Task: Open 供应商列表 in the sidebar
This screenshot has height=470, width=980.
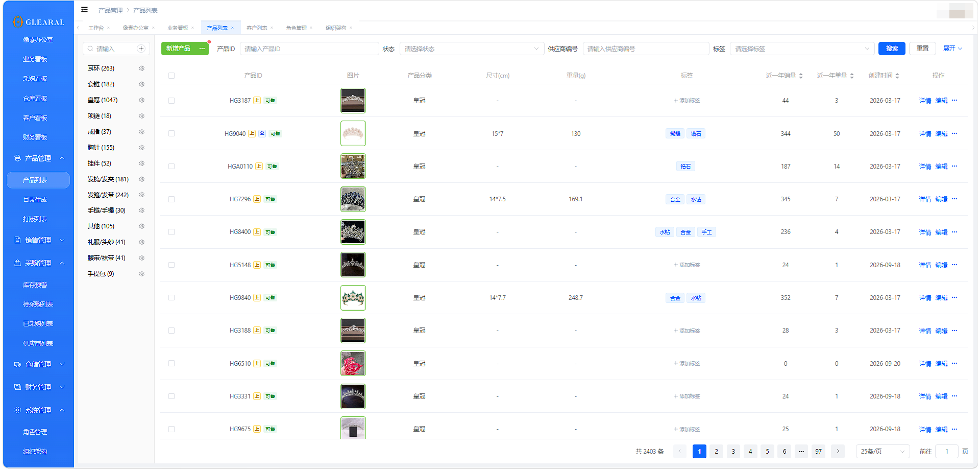Action: 38,344
